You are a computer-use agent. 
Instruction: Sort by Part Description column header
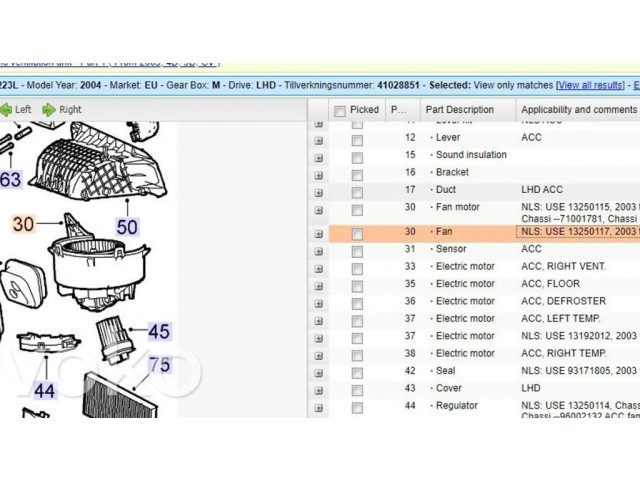point(459,110)
